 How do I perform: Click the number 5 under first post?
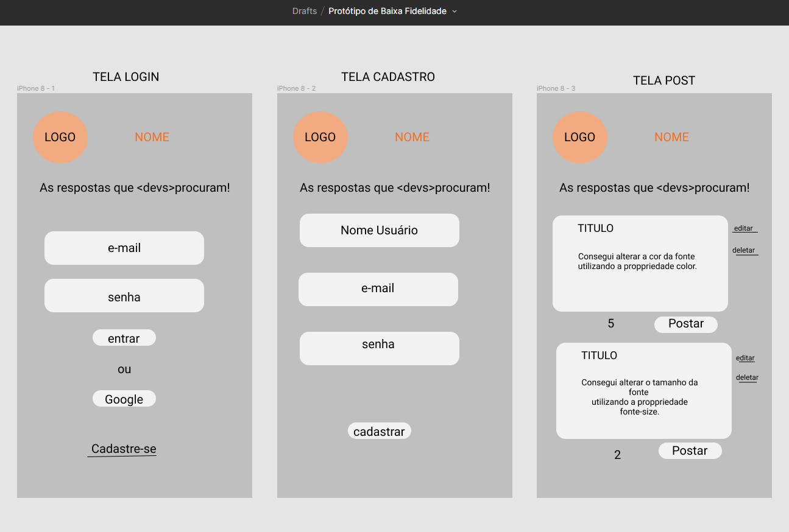coord(611,324)
